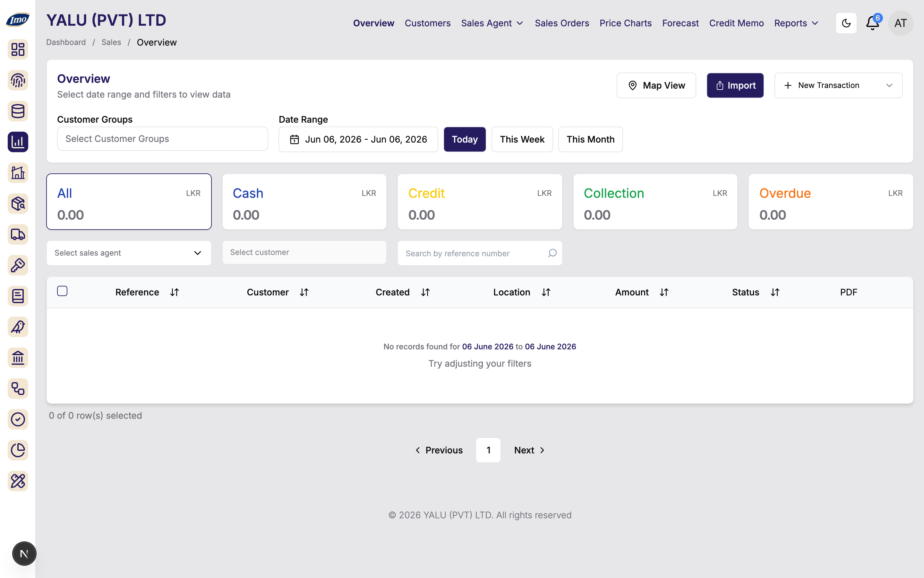Image resolution: width=924 pixels, height=578 pixels.
Task: Click the Imo logo
Action: (x=18, y=20)
